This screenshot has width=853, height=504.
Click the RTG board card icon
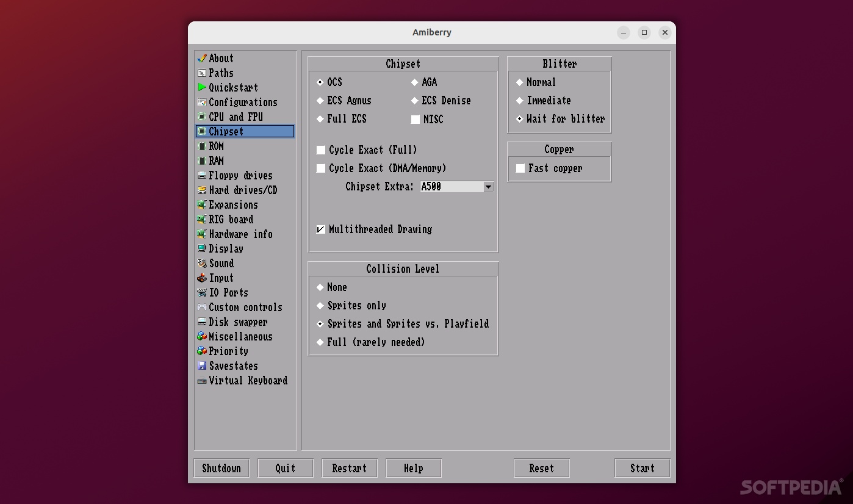click(202, 220)
